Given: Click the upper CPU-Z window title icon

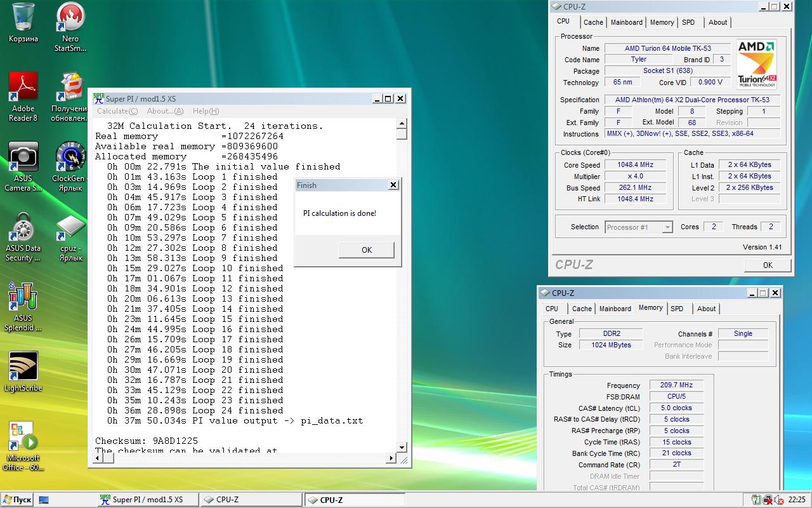Looking at the screenshot, I should (x=556, y=6).
